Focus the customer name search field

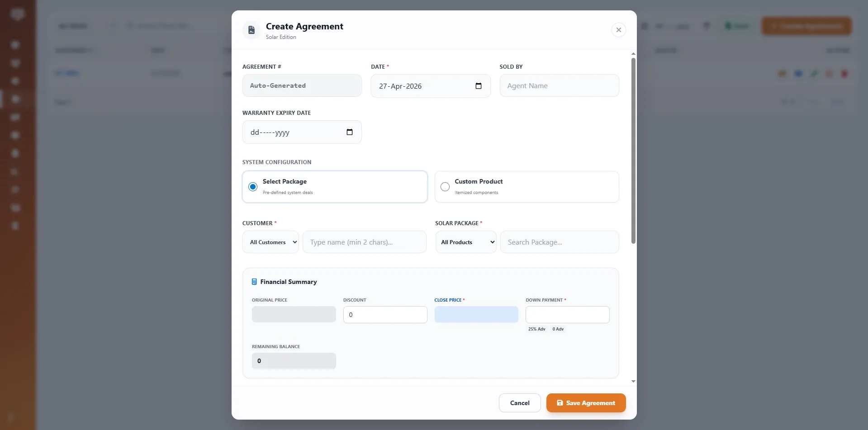tap(364, 242)
